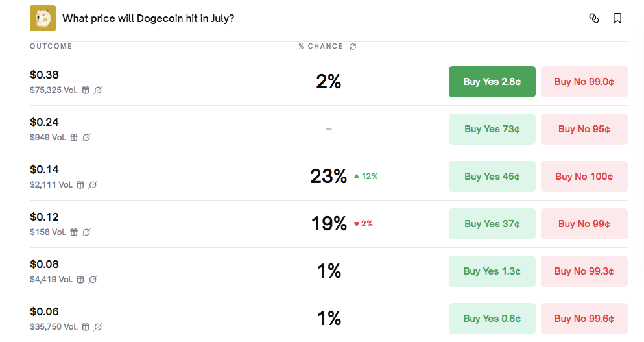The width and height of the screenshot is (644, 342).
Task: Buy Yes at 45¢ for $0.14
Action: pyautogui.click(x=492, y=177)
